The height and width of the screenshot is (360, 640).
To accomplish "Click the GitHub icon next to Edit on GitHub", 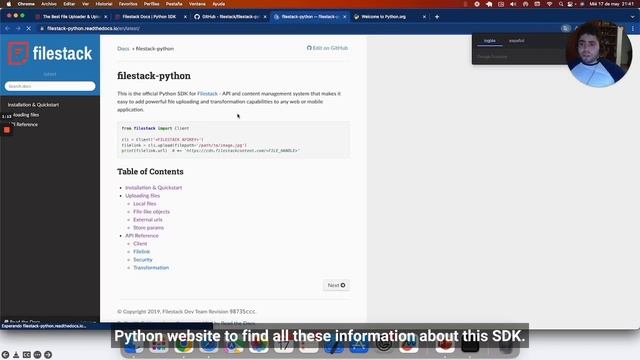I will [x=309, y=48].
